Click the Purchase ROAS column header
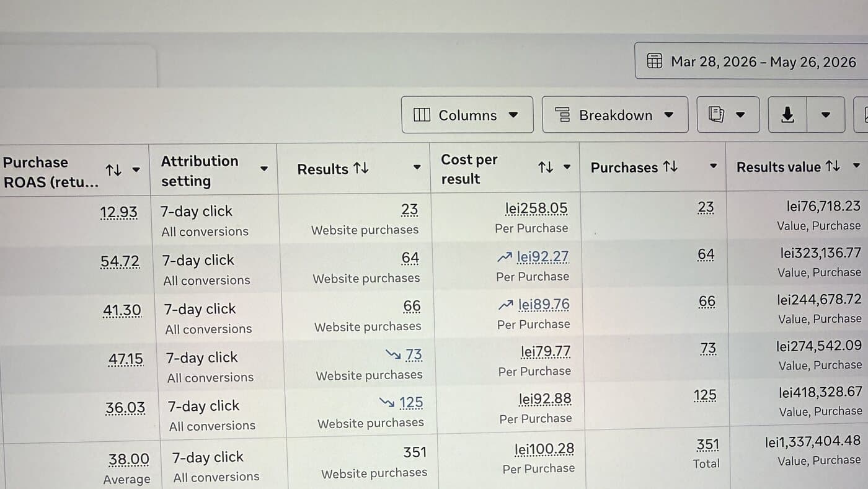The image size is (868, 489). tap(50, 171)
